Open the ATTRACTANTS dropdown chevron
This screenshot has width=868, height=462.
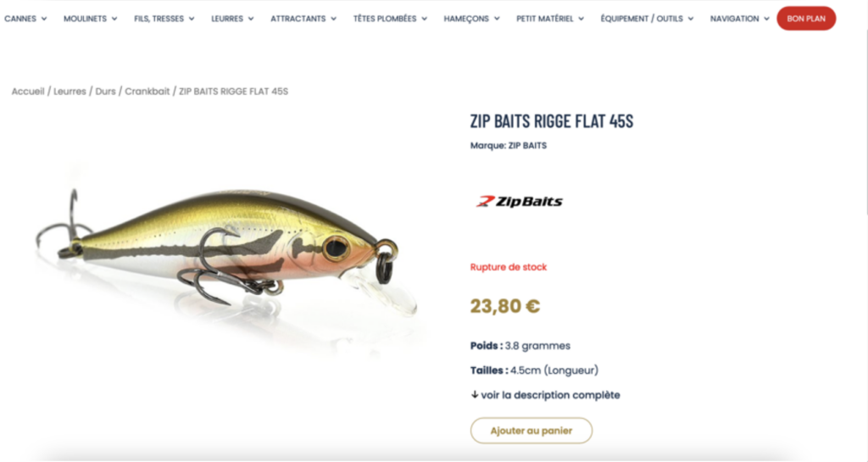(x=334, y=19)
